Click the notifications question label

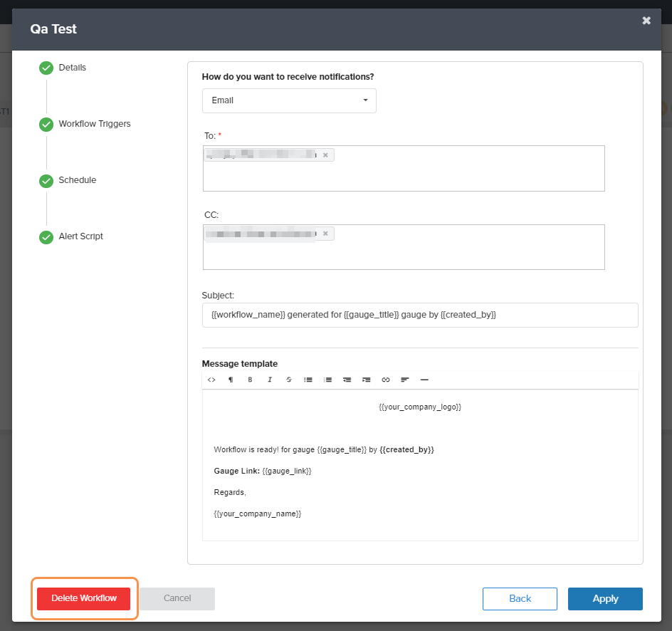(288, 77)
